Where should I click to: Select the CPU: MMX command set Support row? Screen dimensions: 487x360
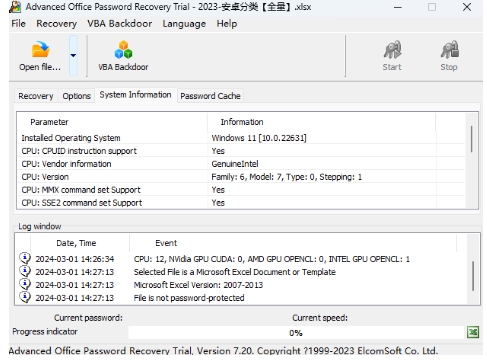[x=241, y=190]
